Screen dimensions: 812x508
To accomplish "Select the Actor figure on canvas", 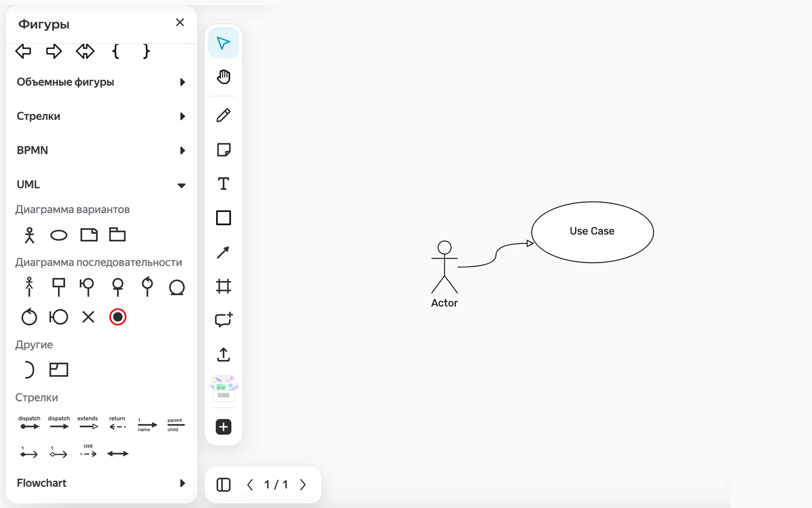I will (444, 274).
